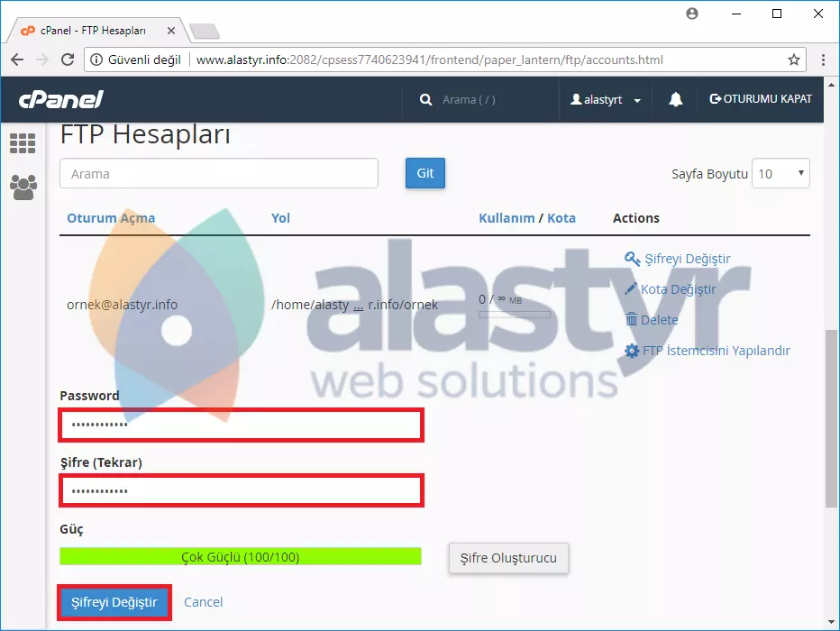Open Chrome three-dot menu
Viewport: 840px width, 631px height.
pos(824,60)
